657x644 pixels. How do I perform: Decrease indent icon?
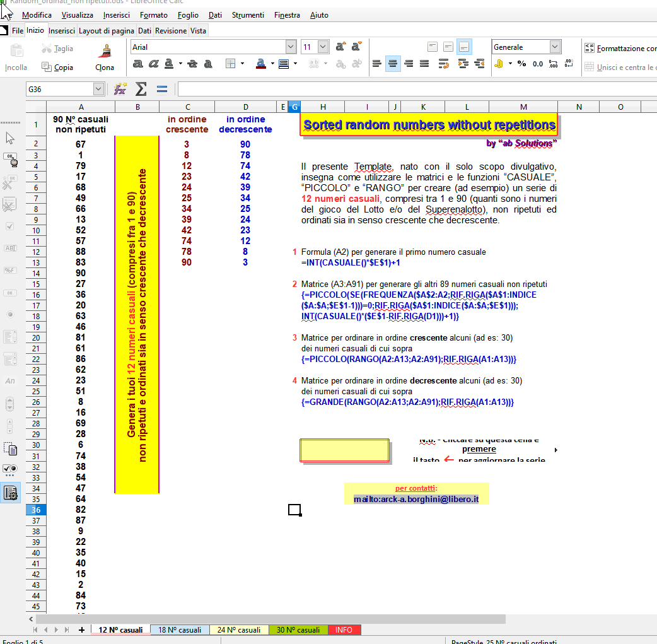pos(479,64)
